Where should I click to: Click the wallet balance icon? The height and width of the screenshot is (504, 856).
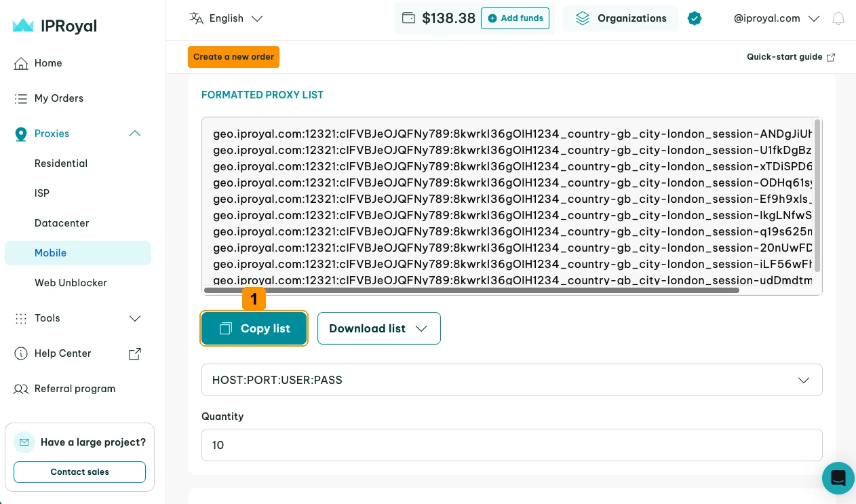(x=408, y=18)
